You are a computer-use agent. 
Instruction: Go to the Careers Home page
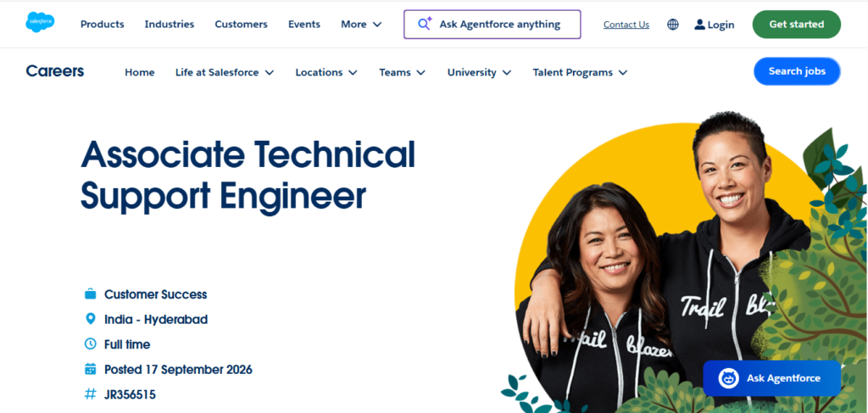click(140, 73)
